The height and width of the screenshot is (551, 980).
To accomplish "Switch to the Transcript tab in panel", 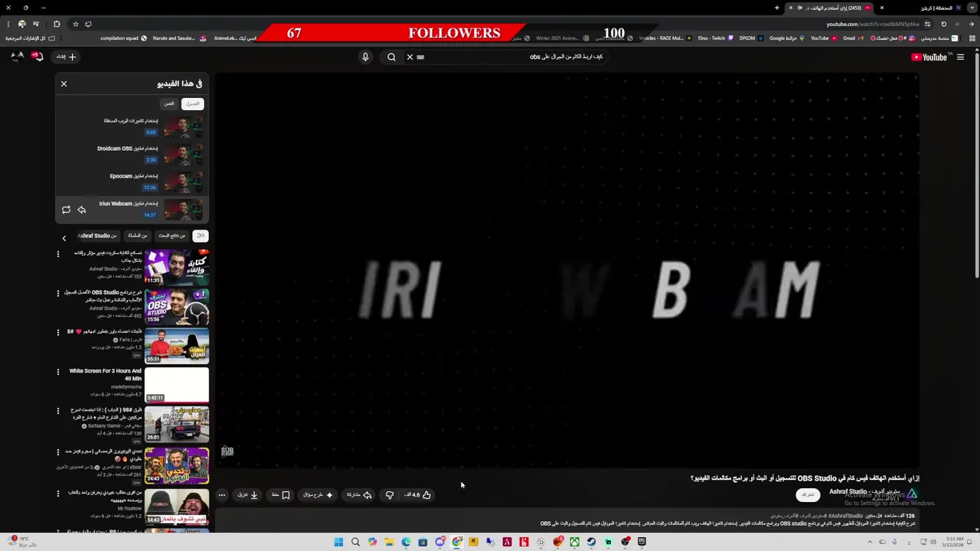I will click(168, 103).
